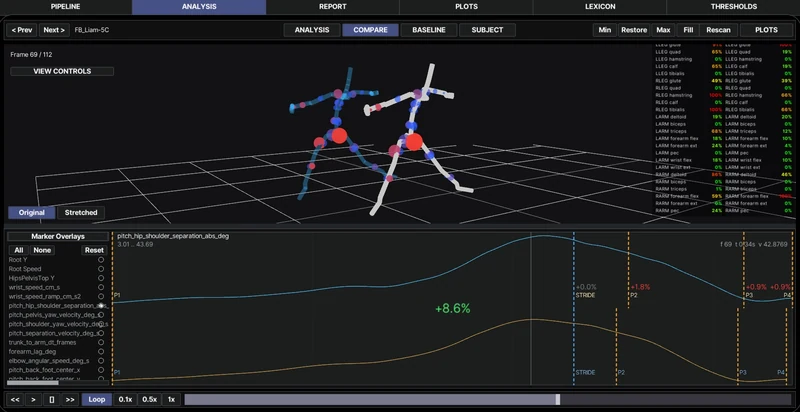Image resolution: width=800 pixels, height=412 pixels.
Task: Jump back with the << playback button
Action: pyautogui.click(x=15, y=399)
